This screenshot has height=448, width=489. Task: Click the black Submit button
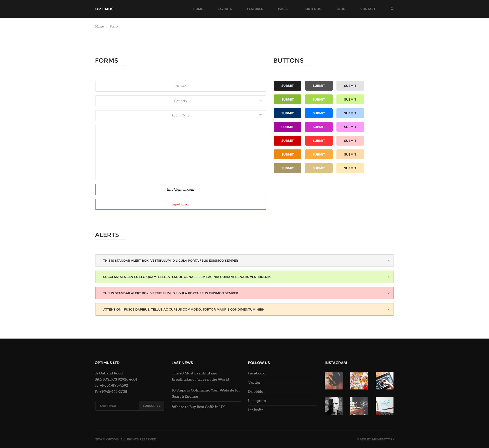pyautogui.click(x=287, y=86)
